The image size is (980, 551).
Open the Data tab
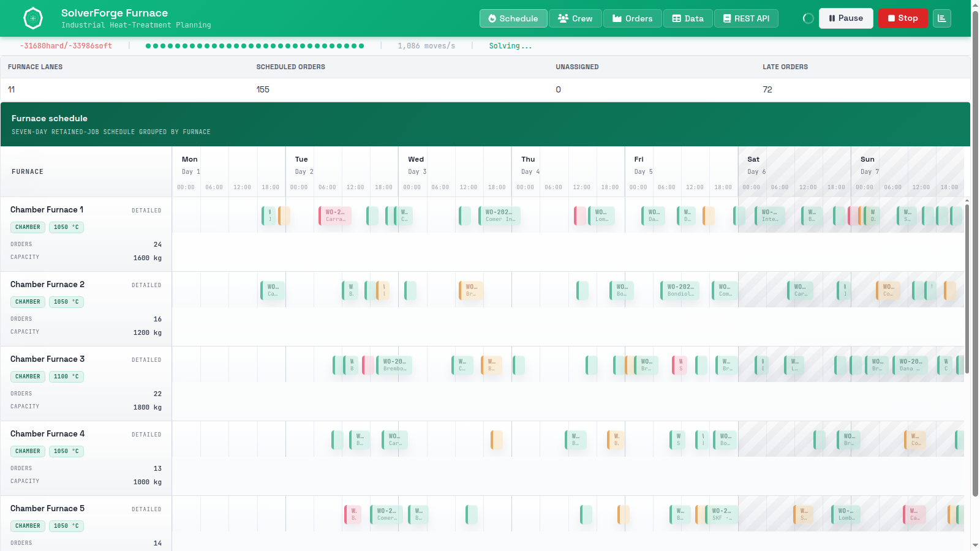tap(688, 18)
